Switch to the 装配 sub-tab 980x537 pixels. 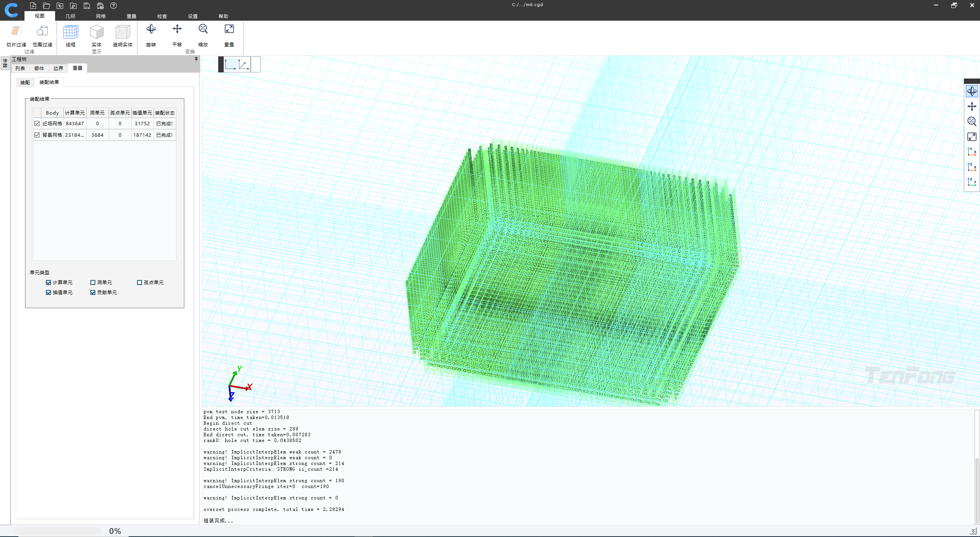(25, 82)
